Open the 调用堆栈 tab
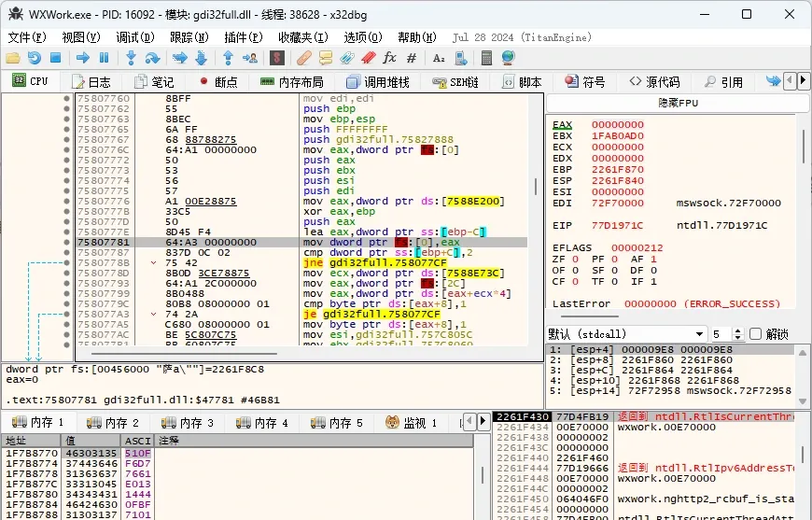Viewport: 812px width, 520px height. (x=378, y=82)
